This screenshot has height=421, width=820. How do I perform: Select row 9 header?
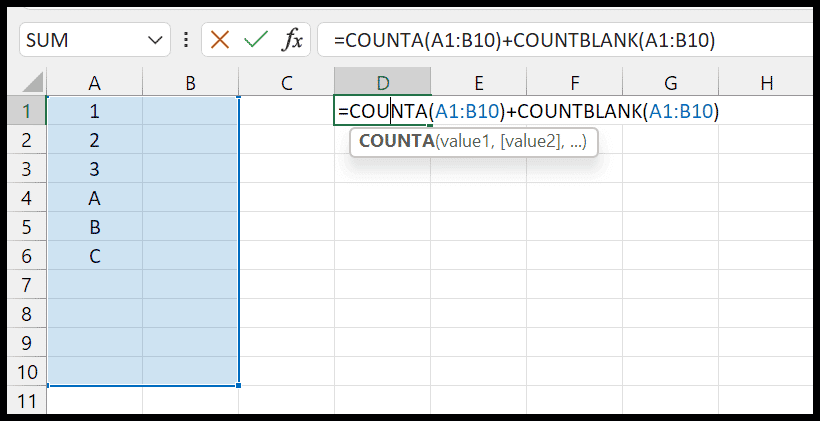pyautogui.click(x=27, y=343)
